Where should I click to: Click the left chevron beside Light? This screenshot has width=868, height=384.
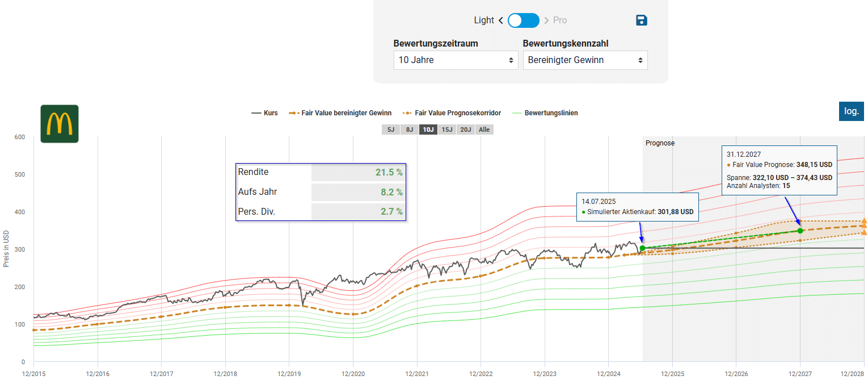(x=501, y=20)
